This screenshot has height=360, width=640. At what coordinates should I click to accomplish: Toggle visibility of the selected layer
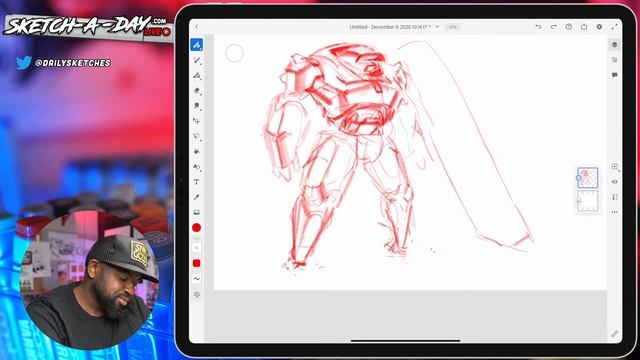(x=615, y=182)
